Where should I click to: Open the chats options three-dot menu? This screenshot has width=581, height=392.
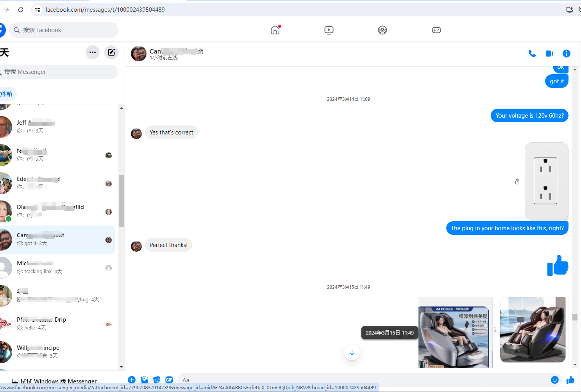pos(93,52)
